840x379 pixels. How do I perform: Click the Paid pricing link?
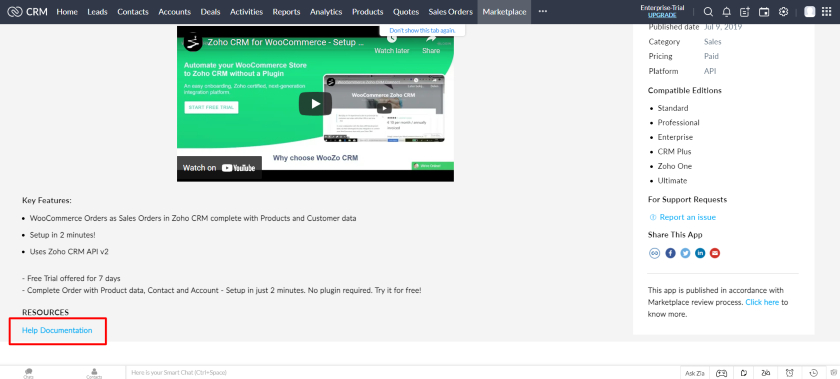click(711, 56)
